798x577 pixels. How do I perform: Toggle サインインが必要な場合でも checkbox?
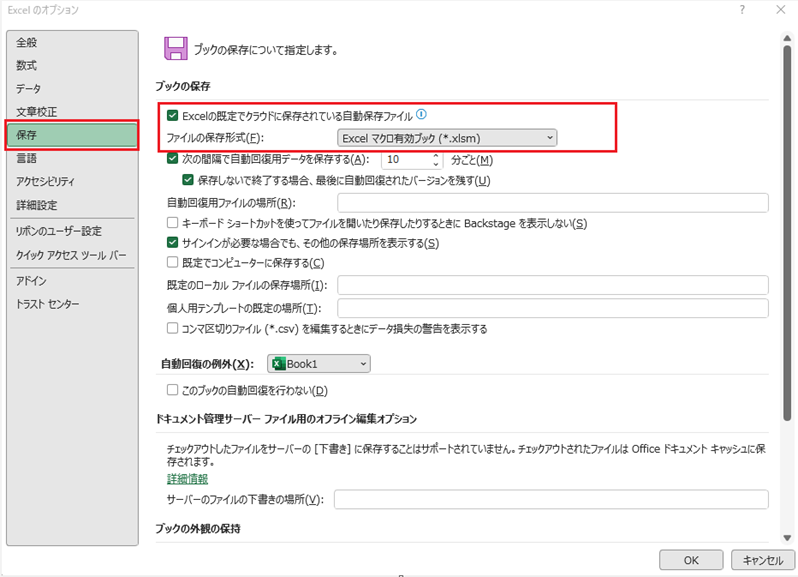coord(173,243)
